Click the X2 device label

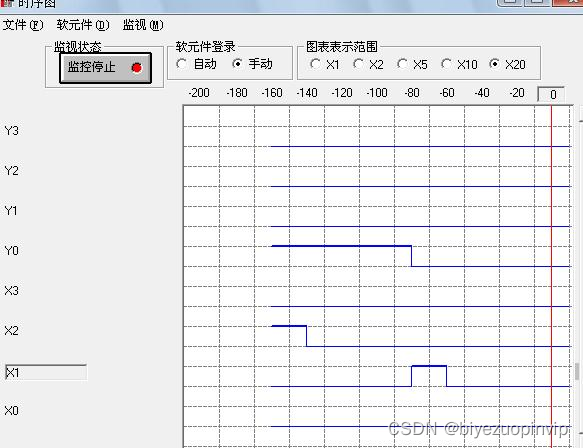tap(12, 331)
